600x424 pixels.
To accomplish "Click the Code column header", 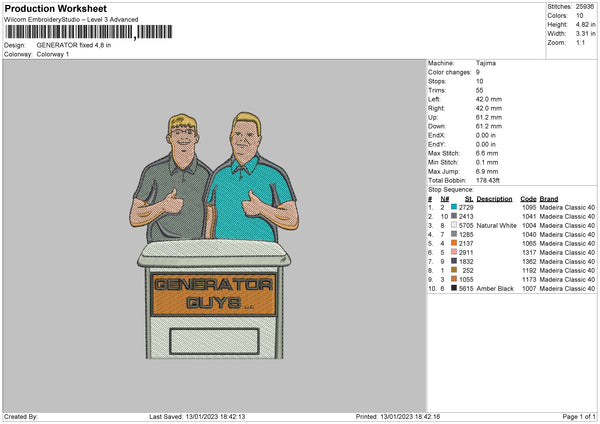I will point(528,199).
